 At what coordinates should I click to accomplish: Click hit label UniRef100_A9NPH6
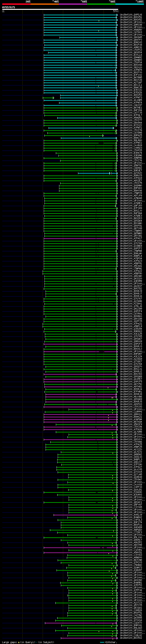[x=131, y=158]
